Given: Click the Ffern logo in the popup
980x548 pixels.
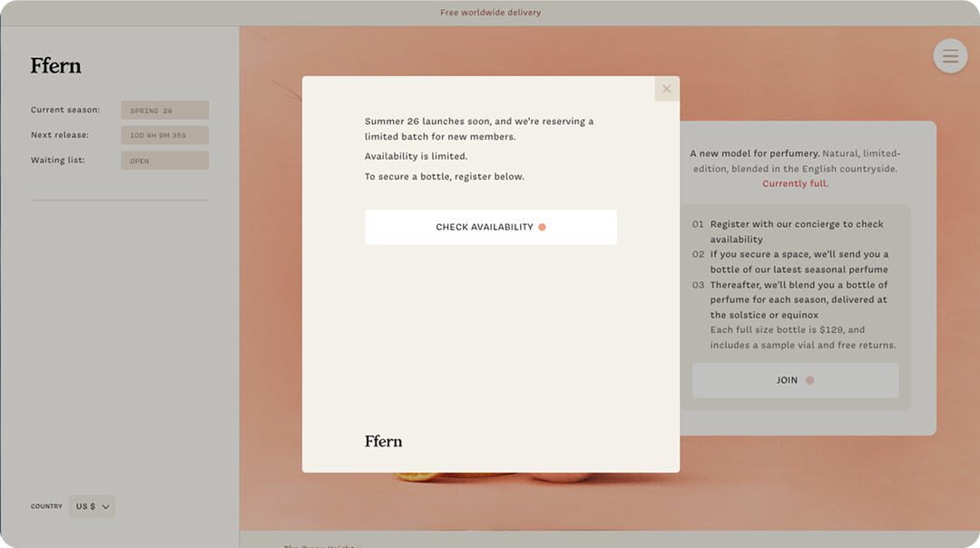Looking at the screenshot, I should click(x=383, y=441).
